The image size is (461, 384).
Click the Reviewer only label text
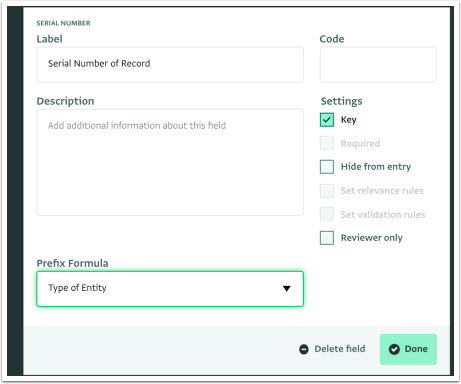click(372, 238)
